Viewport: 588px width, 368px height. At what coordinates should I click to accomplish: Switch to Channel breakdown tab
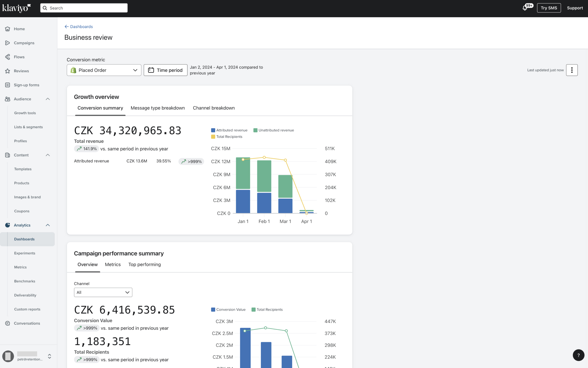coord(214,108)
